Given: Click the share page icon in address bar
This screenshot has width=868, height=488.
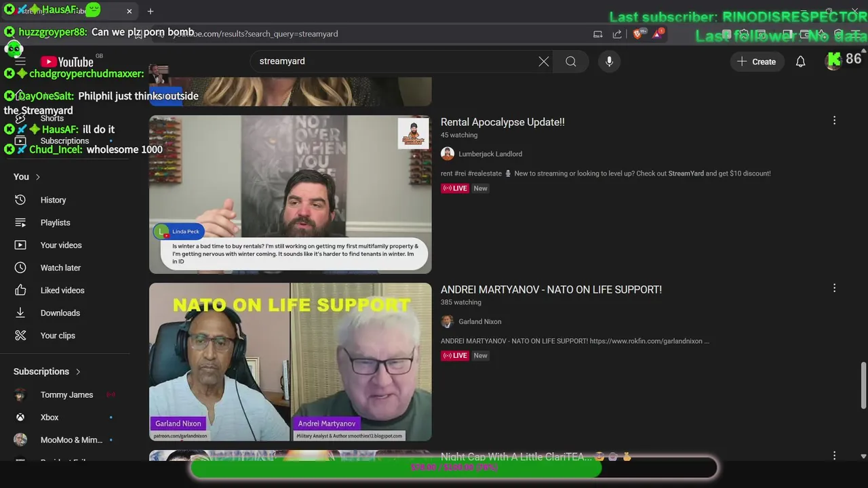Looking at the screenshot, I should pos(617,34).
